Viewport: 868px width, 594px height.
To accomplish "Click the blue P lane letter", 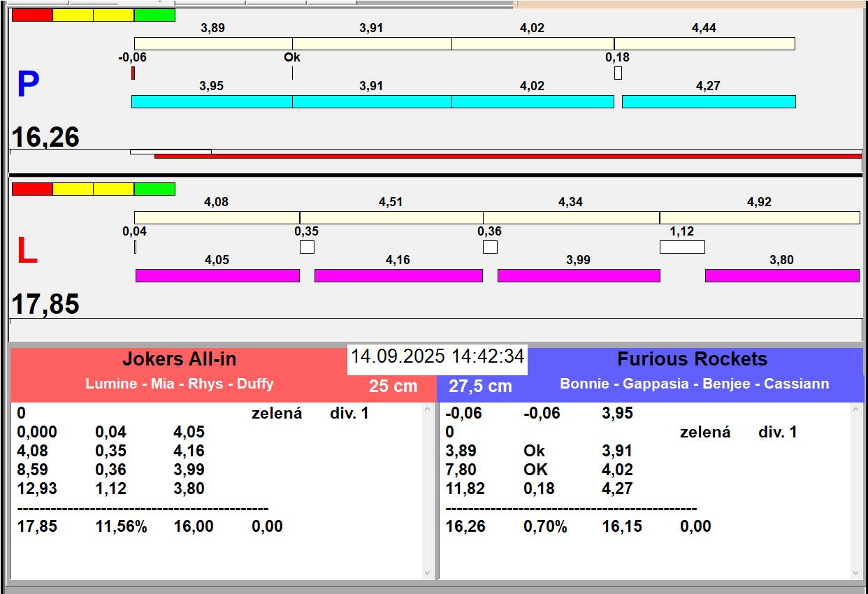I will pos(27,85).
